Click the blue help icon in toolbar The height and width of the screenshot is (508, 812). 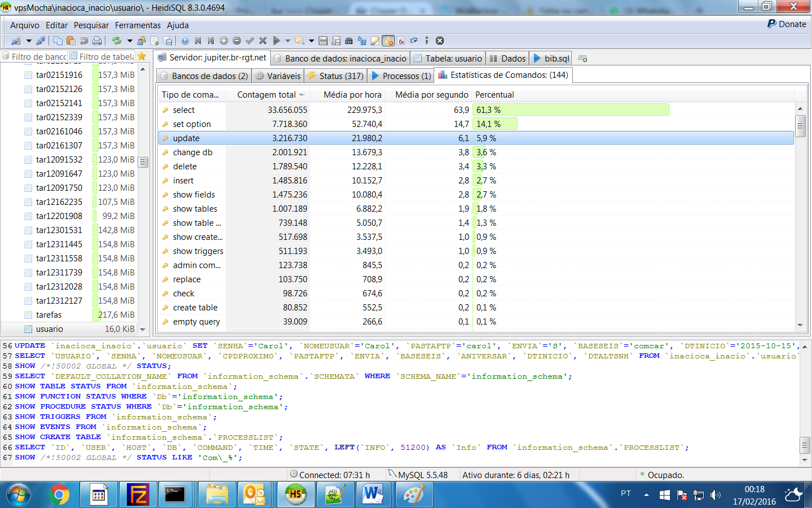click(185, 41)
